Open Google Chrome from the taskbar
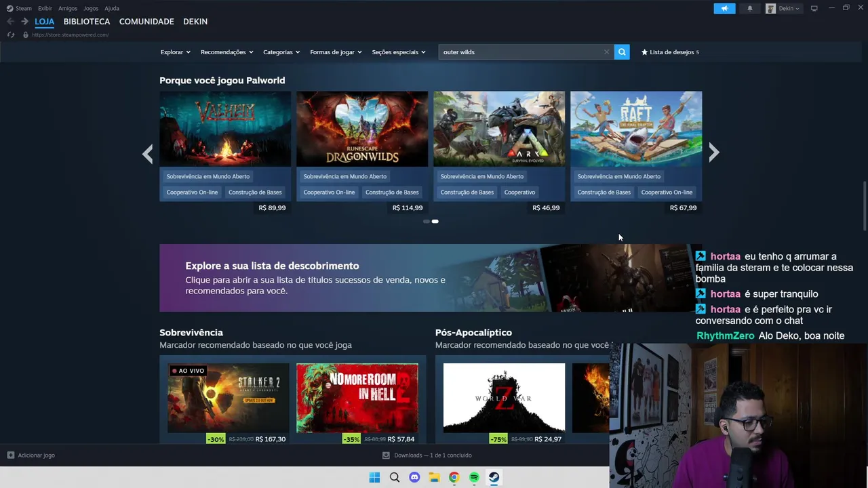This screenshot has width=868, height=488. coord(454,477)
